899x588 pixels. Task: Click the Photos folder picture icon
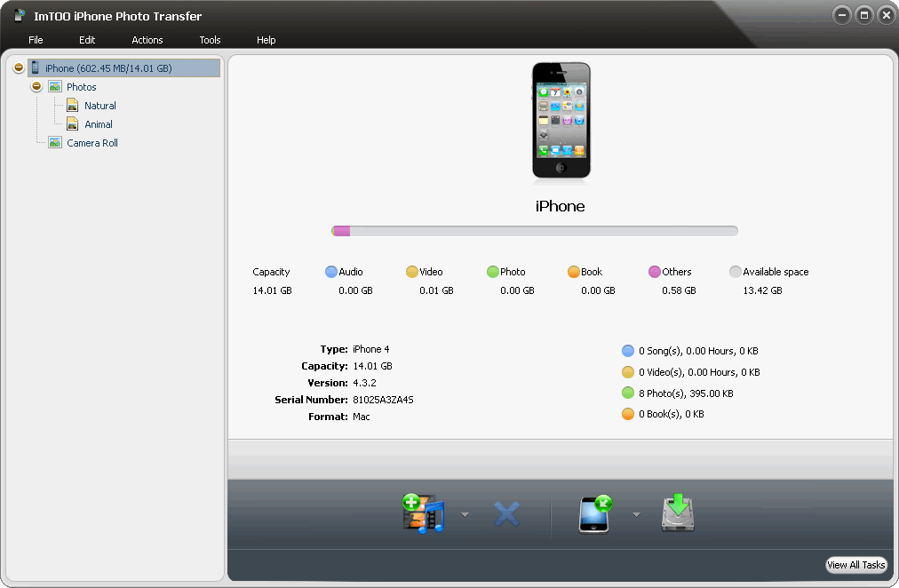55,86
